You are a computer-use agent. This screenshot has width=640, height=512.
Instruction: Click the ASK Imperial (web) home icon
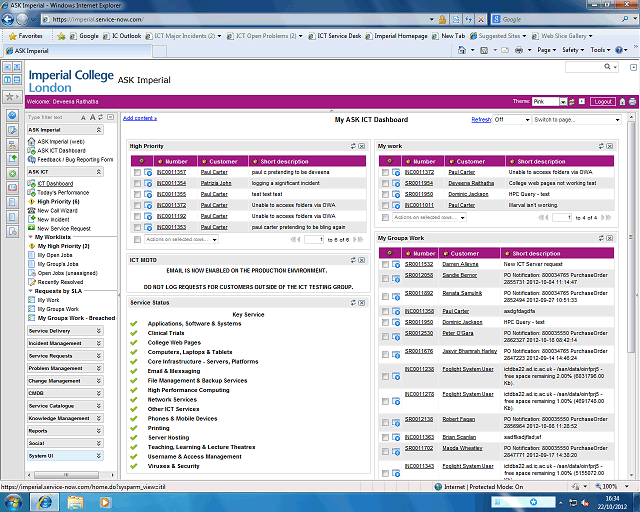point(32,142)
